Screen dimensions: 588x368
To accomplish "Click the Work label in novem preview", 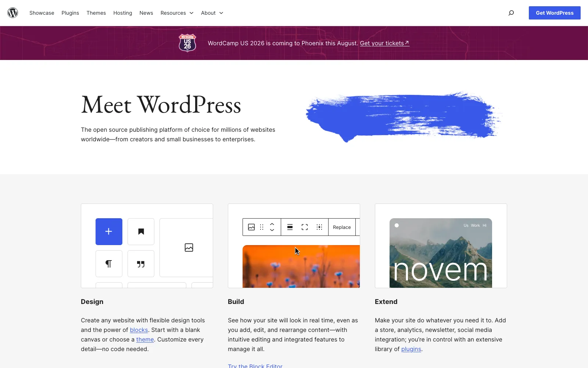I will [x=476, y=225].
